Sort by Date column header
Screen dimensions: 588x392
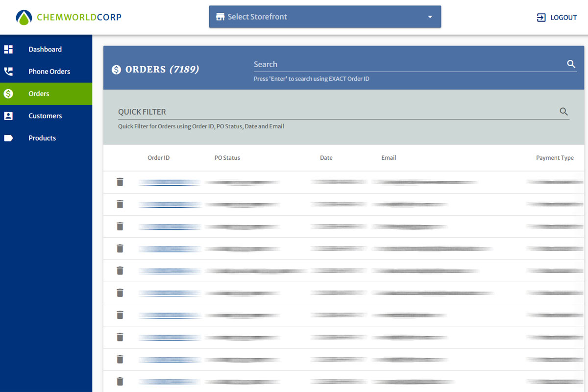click(x=326, y=158)
